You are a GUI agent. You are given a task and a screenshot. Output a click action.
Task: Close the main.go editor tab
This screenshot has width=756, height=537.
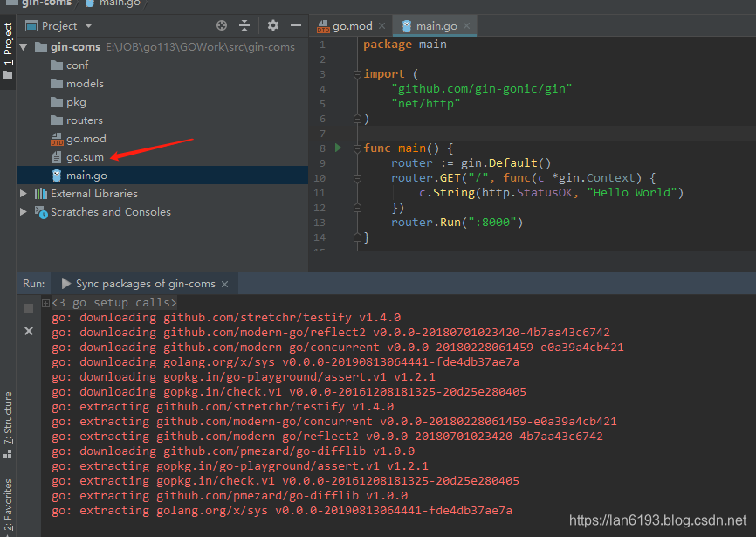466,26
